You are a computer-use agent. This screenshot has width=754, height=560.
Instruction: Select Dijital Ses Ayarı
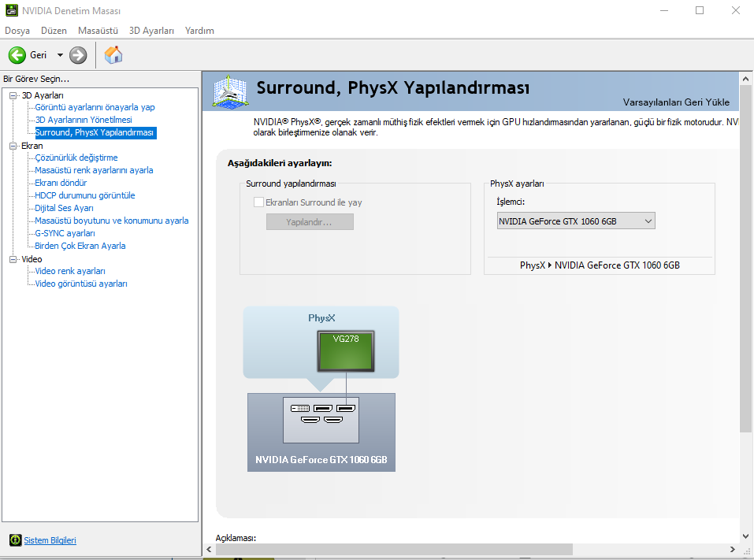pos(65,208)
